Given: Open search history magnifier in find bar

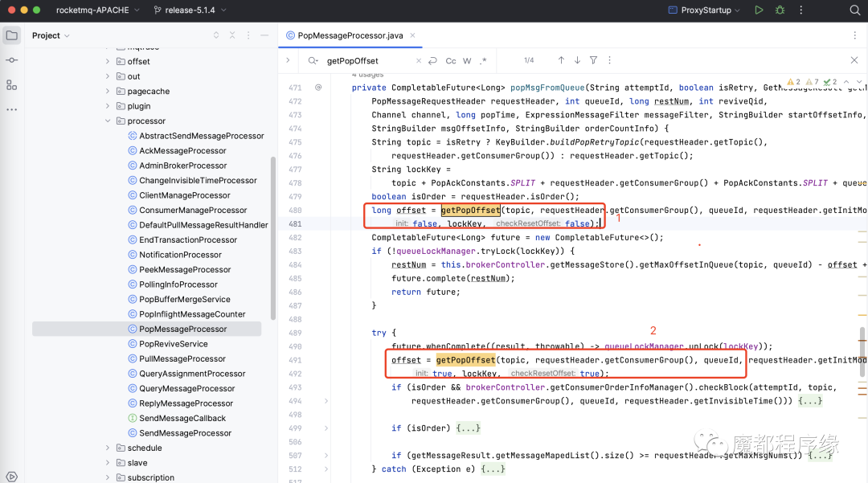Looking at the screenshot, I should tap(313, 61).
